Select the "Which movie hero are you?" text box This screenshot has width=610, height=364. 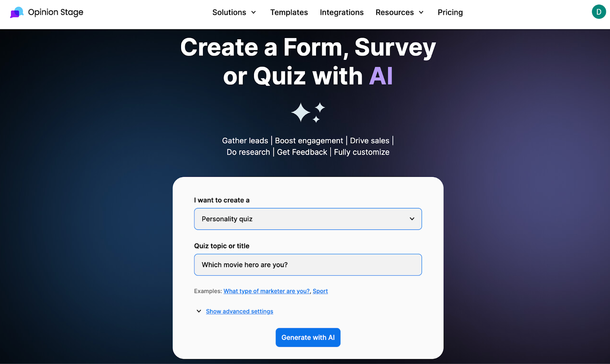[x=308, y=265]
